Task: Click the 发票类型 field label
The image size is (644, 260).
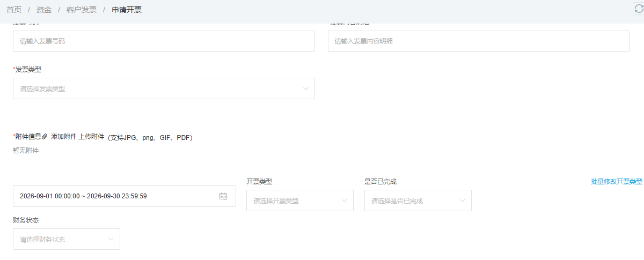Action: [x=28, y=70]
